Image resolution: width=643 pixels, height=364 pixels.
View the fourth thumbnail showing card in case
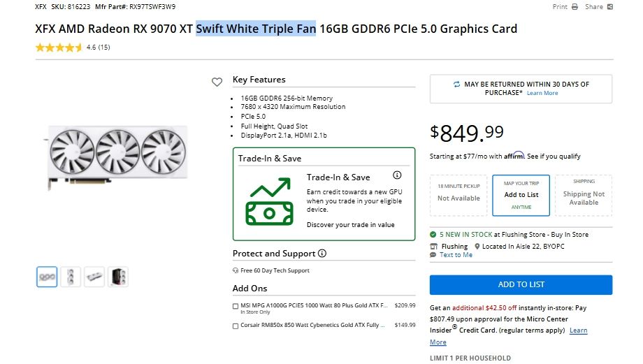tap(118, 277)
